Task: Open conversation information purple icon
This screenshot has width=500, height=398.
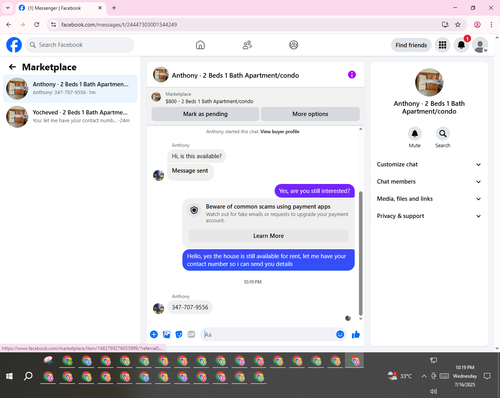Action: [352, 75]
